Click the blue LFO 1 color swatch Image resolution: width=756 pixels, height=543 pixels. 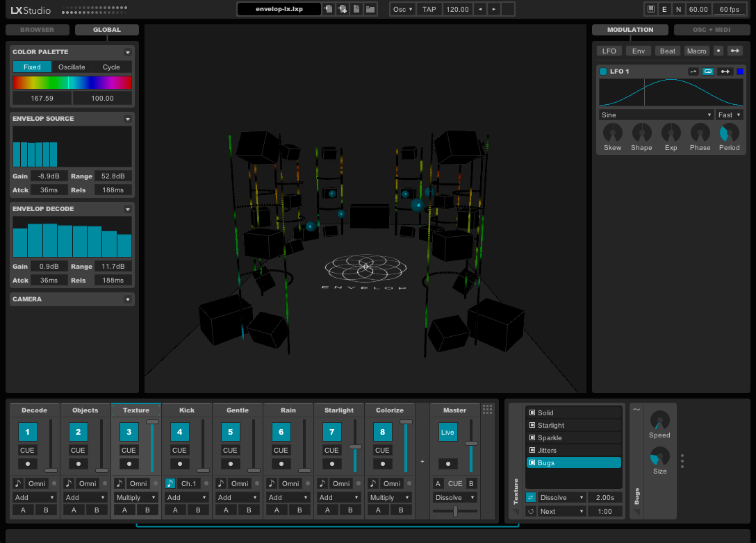(x=740, y=72)
